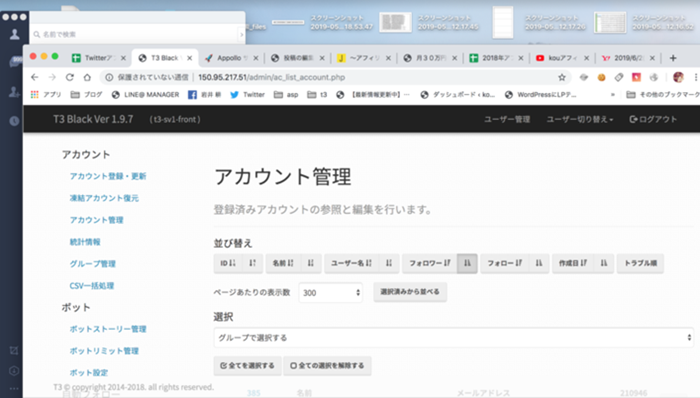Open the Twitter bookmark in the bookmarks bar
The width and height of the screenshot is (700, 398).
[x=248, y=95]
